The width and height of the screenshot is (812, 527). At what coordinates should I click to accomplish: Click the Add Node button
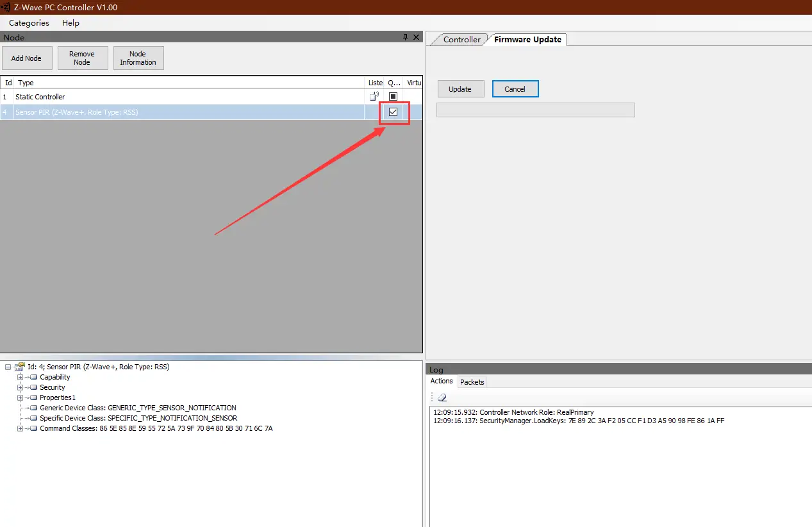click(x=26, y=58)
